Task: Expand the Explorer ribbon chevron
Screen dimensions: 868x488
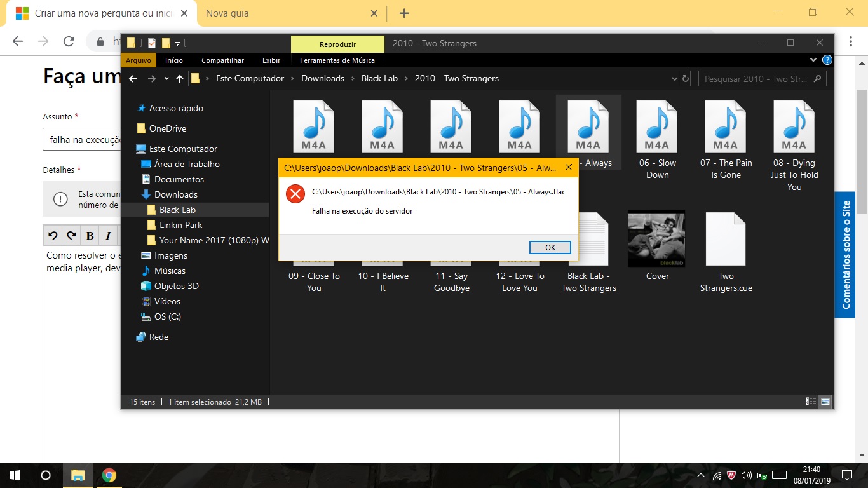Action: point(813,60)
